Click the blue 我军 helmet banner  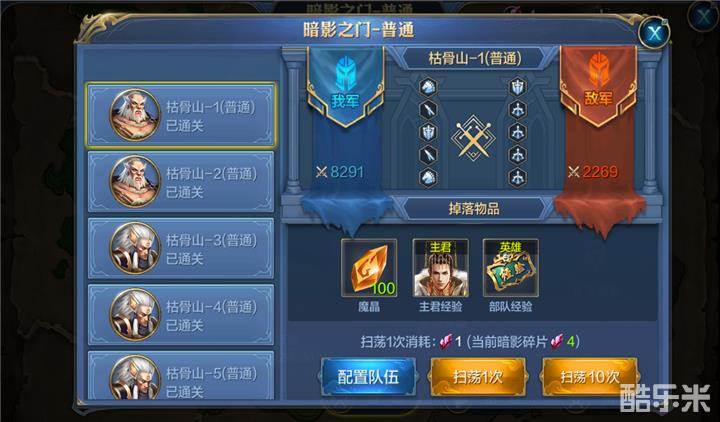(345, 87)
